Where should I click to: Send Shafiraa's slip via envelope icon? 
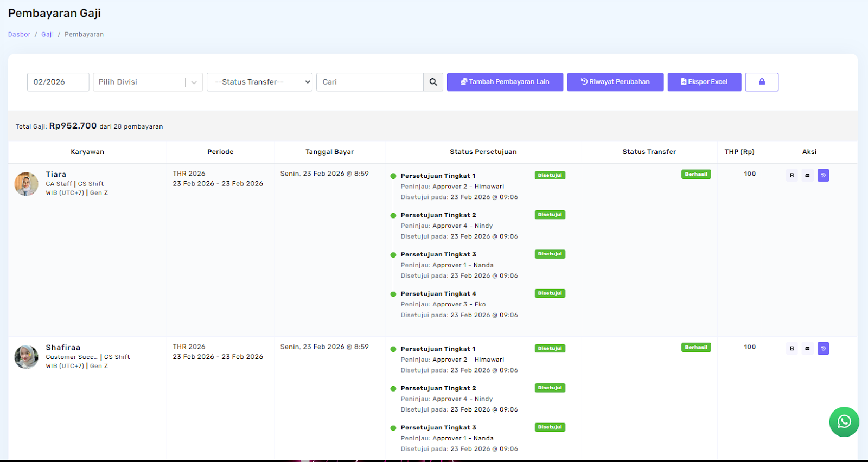[807, 348]
